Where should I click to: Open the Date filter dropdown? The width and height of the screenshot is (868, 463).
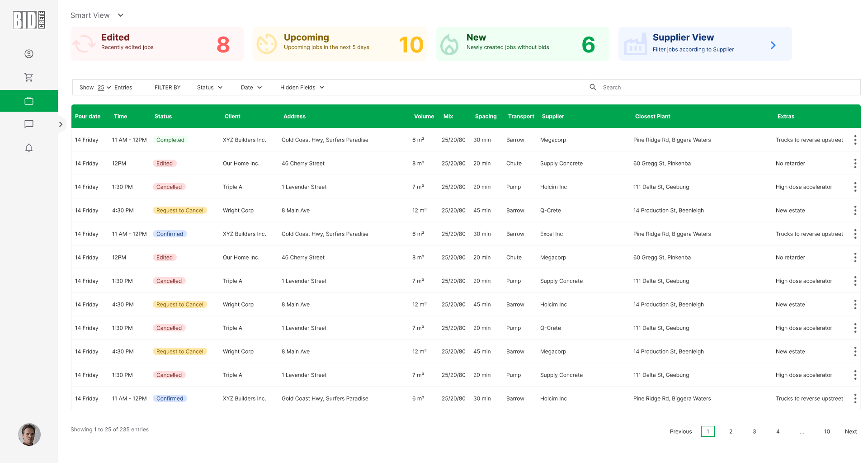pyautogui.click(x=251, y=87)
